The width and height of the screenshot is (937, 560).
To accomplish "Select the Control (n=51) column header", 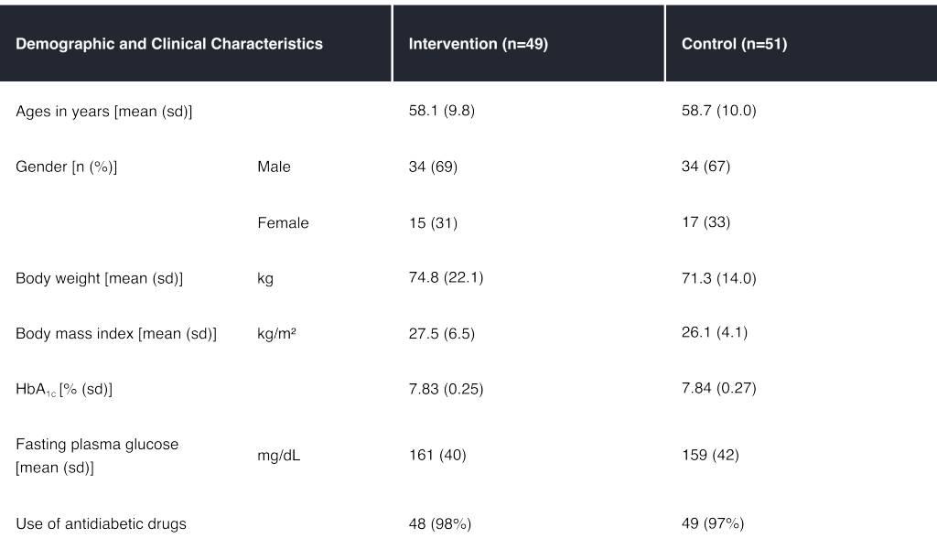I will point(734,44).
